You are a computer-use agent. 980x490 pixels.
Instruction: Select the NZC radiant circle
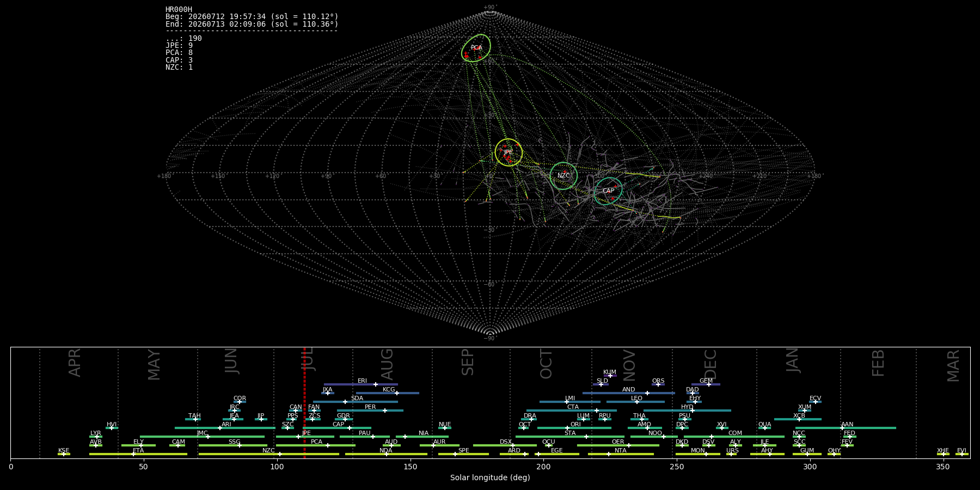[x=563, y=176]
